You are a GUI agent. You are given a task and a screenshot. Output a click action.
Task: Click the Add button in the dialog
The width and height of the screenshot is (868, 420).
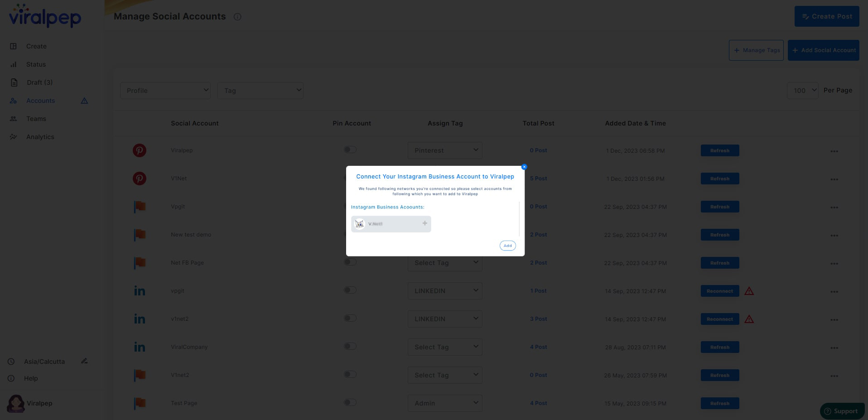coord(507,246)
